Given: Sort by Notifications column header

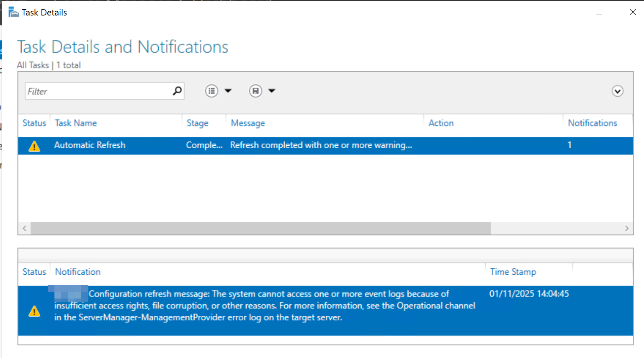Looking at the screenshot, I should click(x=592, y=123).
